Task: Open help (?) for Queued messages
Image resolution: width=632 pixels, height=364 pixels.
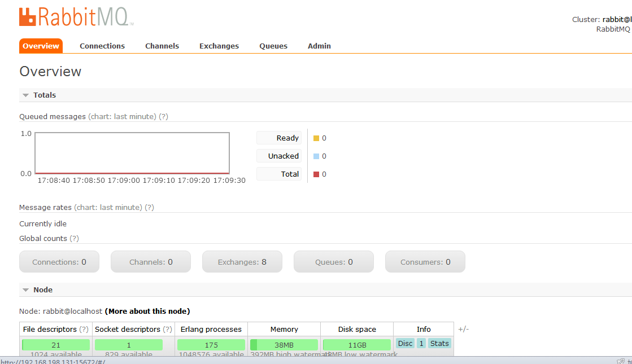Action: tap(163, 116)
